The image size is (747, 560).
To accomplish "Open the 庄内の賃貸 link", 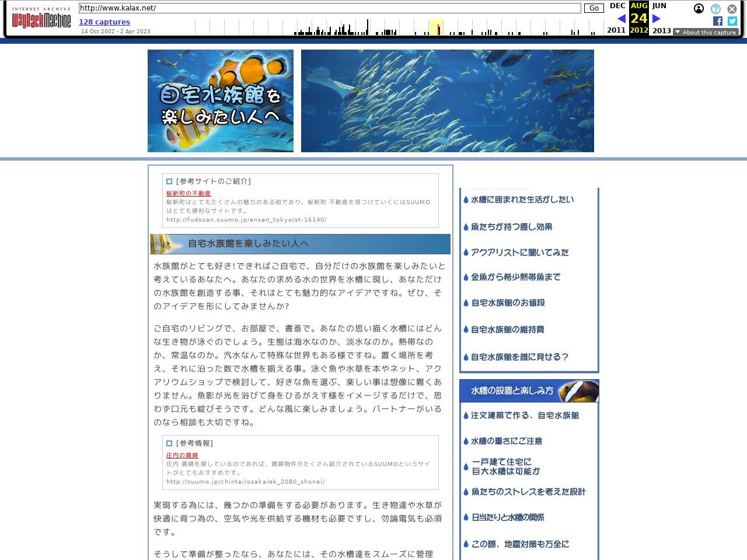I will point(182,456).
